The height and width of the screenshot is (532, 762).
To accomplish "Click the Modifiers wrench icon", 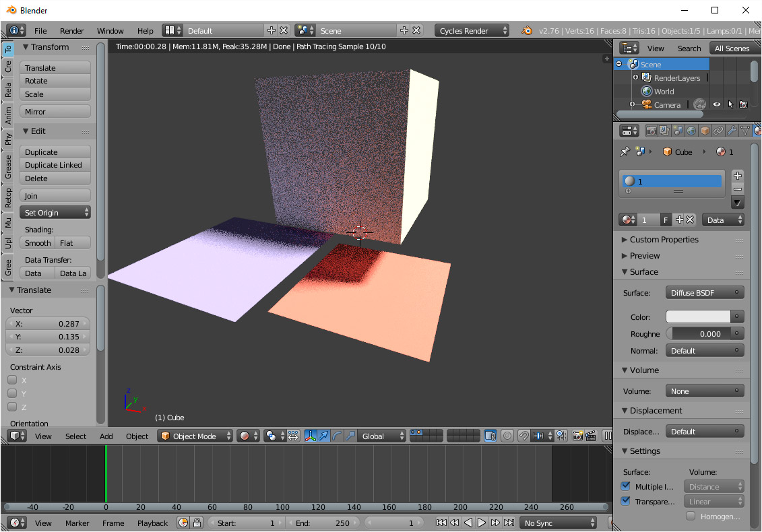I will click(732, 131).
